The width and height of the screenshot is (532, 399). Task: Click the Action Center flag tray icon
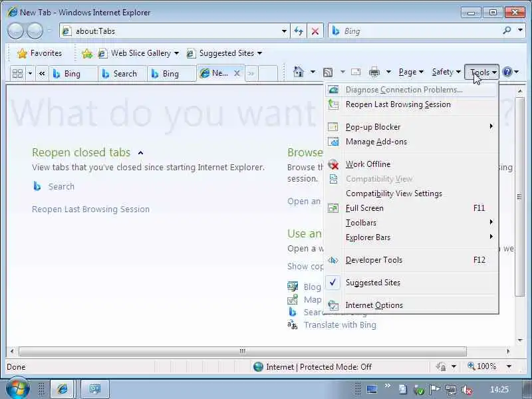tap(435, 390)
